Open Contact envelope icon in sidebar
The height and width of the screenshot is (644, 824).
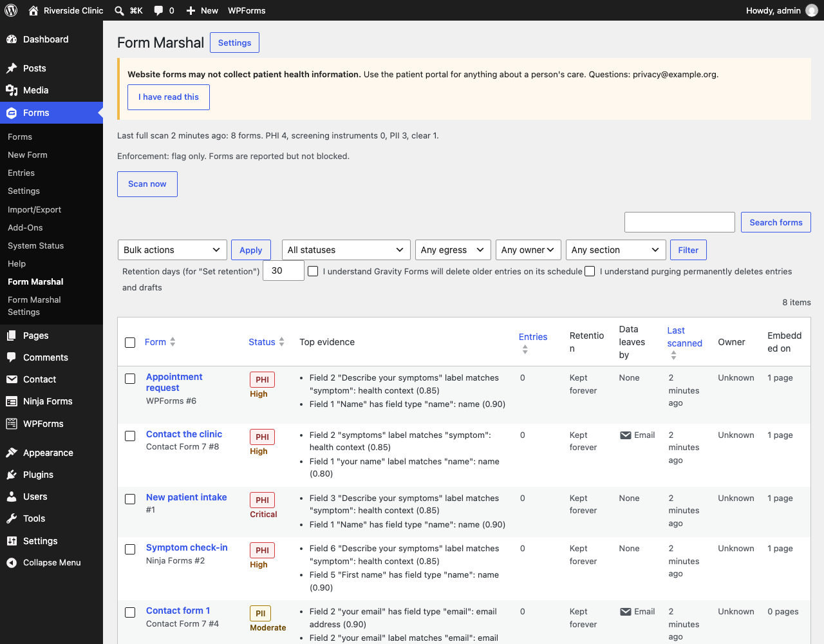pyautogui.click(x=12, y=379)
